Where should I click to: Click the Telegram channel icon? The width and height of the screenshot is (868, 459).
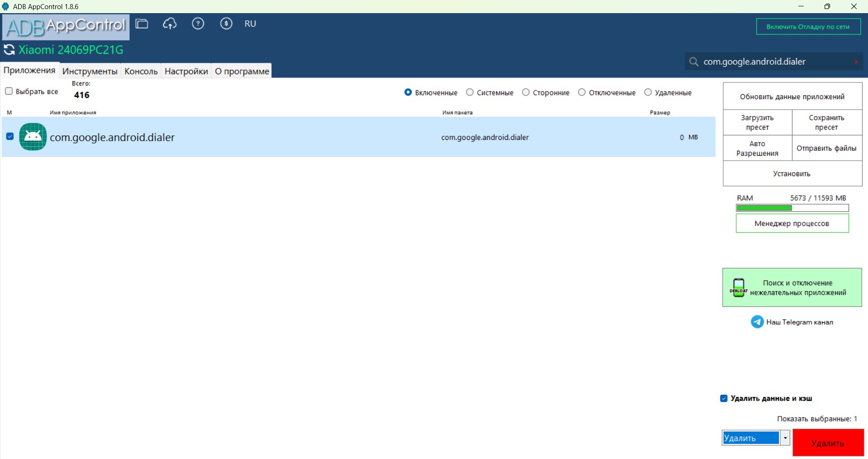[x=757, y=322]
